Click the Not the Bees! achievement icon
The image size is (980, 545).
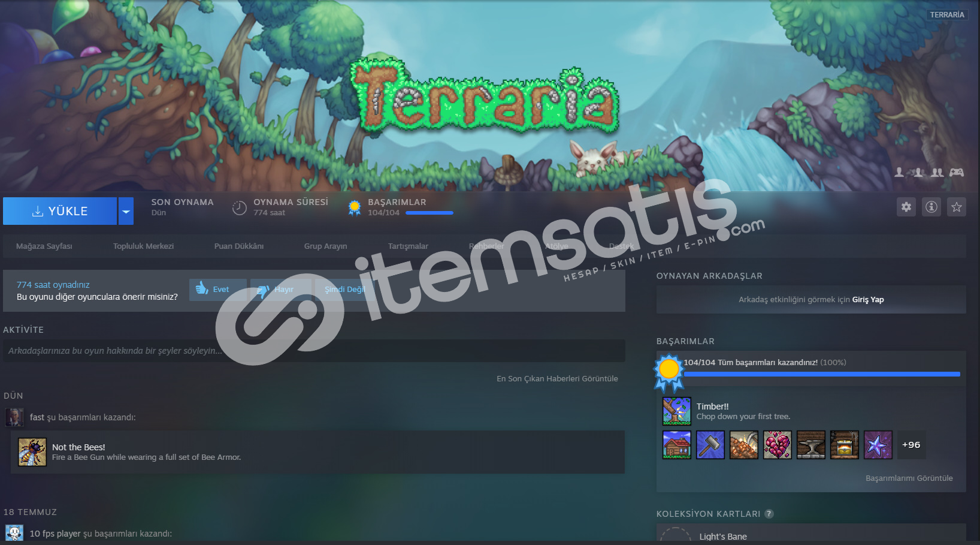[x=32, y=452]
